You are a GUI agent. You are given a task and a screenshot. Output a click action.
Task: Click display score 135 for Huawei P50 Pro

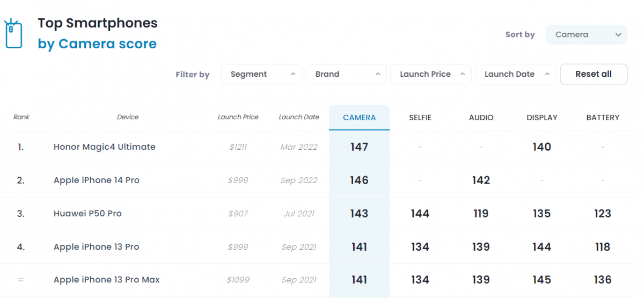coord(542,214)
